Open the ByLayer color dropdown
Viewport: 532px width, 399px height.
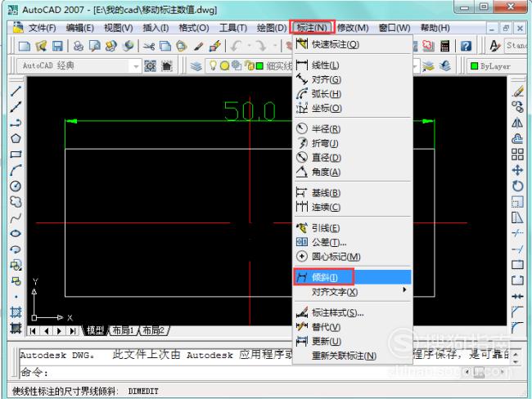click(x=498, y=66)
